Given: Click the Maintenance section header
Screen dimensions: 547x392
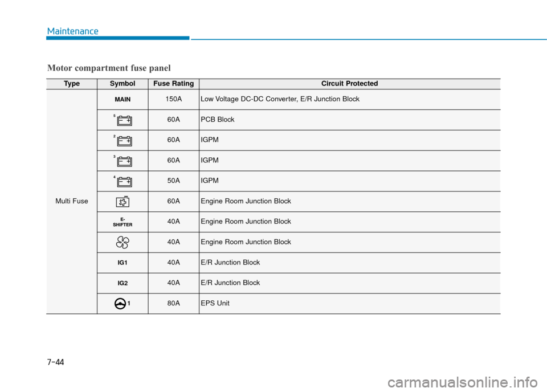Looking at the screenshot, I should click(72, 31).
